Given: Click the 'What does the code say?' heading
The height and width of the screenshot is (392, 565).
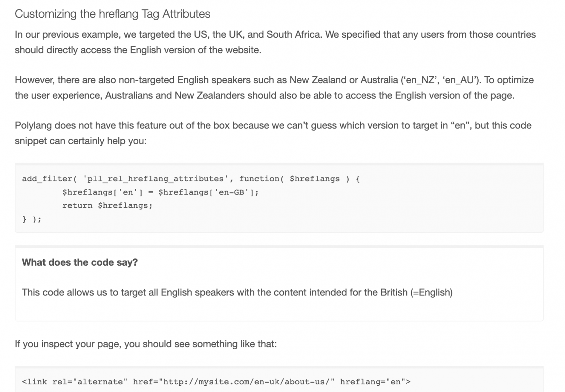Looking at the screenshot, I should pos(80,262).
